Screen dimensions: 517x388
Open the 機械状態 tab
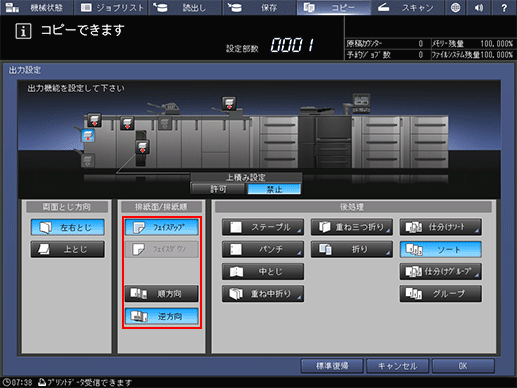pyautogui.click(x=36, y=7)
